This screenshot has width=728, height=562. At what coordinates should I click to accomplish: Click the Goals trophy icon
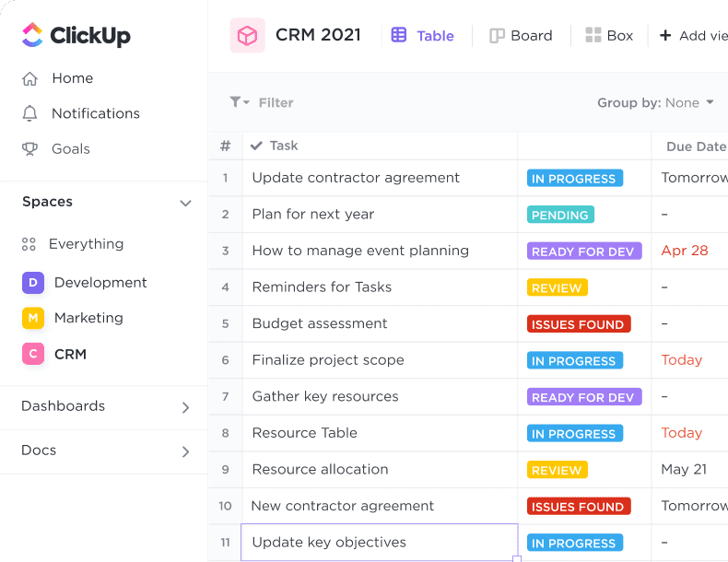pyautogui.click(x=29, y=149)
